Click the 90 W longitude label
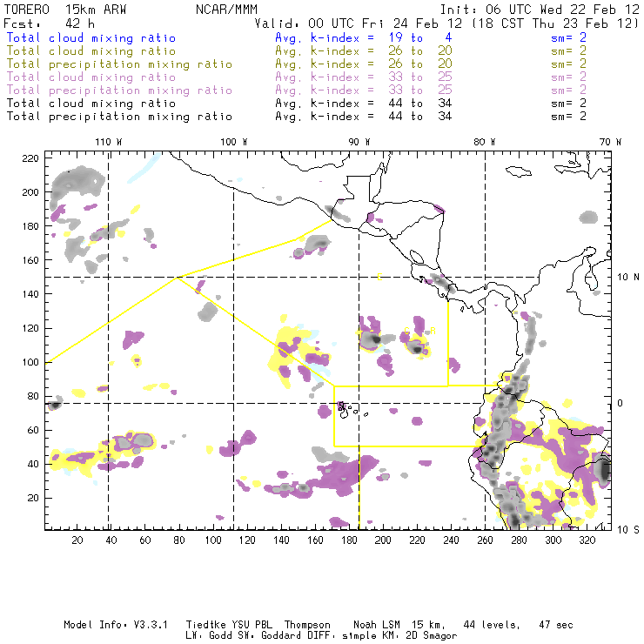This screenshot has width=644, height=644. click(x=359, y=142)
